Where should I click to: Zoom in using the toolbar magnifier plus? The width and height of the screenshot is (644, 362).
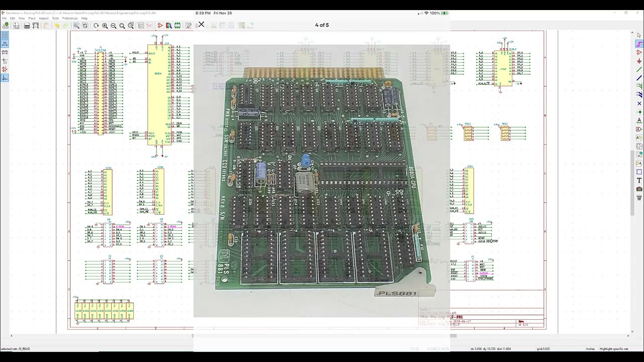(105, 25)
